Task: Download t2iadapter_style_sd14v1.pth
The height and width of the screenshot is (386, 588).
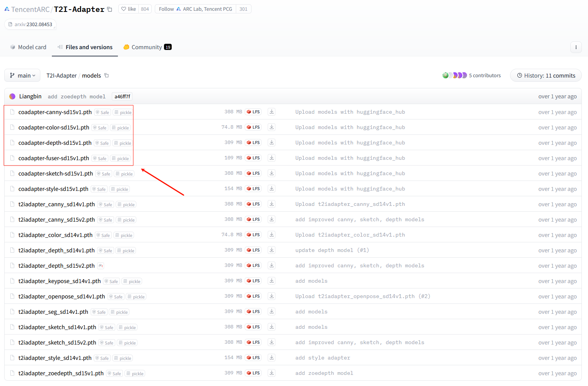Action: (x=272, y=358)
